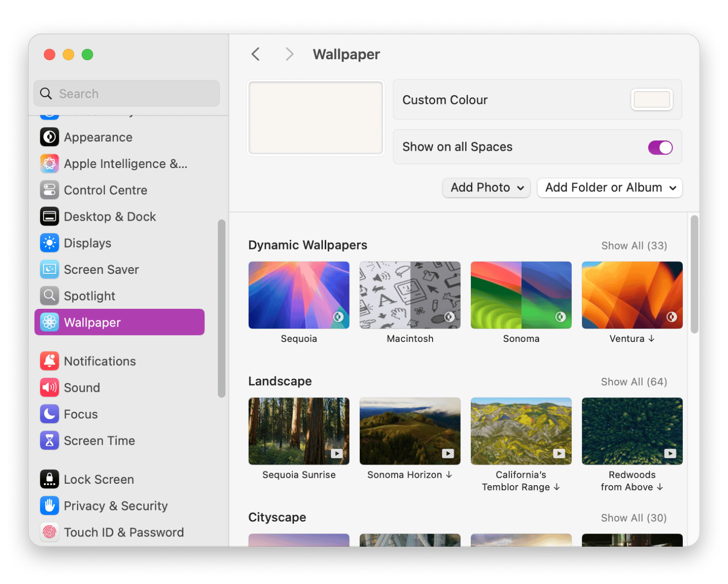Open Notifications bell icon
Viewport: 728px width, 584px height.
point(49,361)
